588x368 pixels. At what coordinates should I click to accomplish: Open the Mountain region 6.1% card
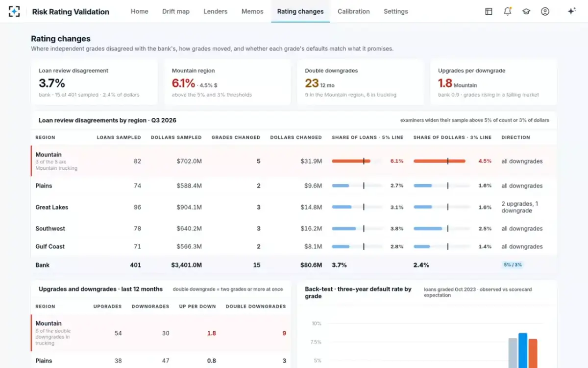[228, 82]
